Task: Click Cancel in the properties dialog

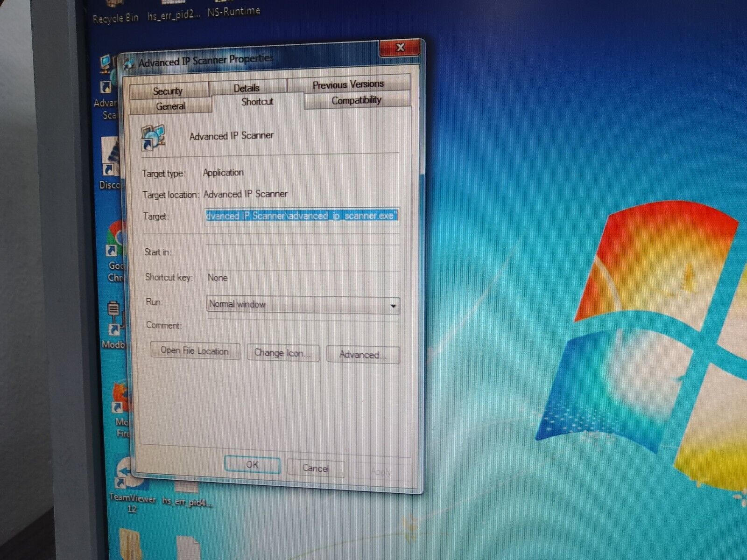Action: 316,469
